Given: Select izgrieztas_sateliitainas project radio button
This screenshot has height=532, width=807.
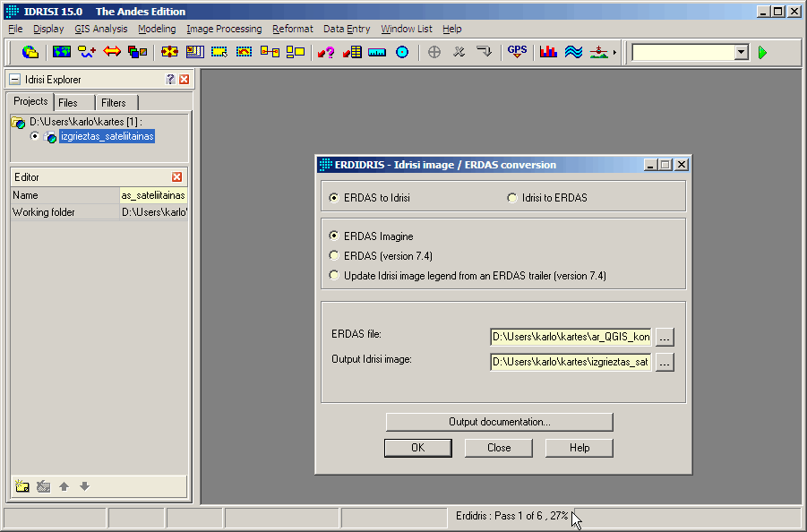Looking at the screenshot, I should coord(34,136).
